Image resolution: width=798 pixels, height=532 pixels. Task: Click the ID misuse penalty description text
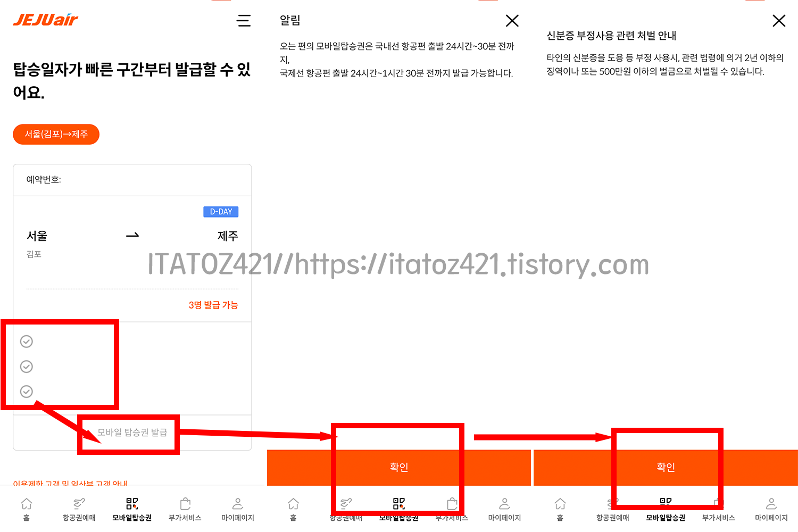pos(665,64)
